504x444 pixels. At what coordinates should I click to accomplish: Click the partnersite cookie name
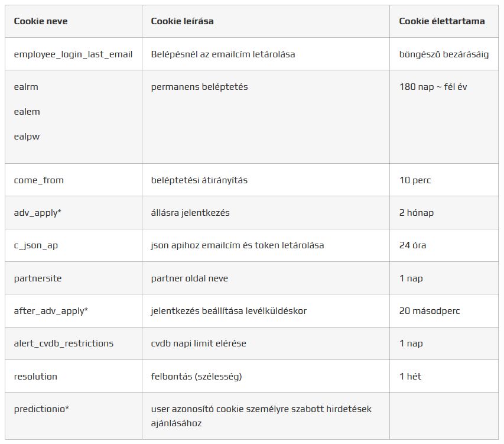pyautogui.click(x=38, y=278)
